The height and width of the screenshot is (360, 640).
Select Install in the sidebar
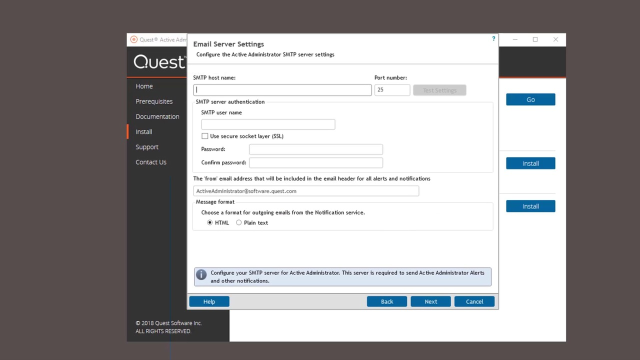144,131
